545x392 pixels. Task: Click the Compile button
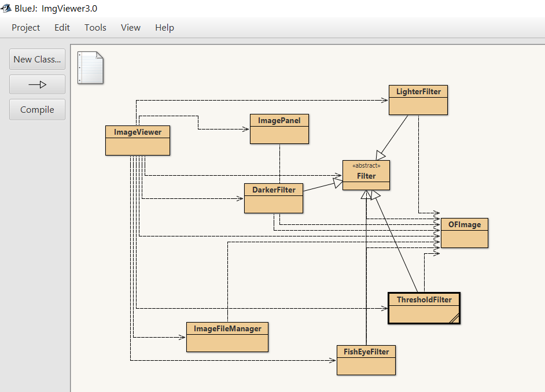[x=37, y=109]
